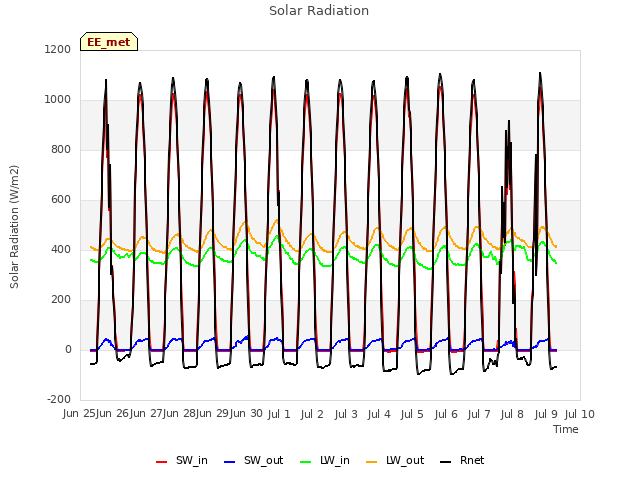The image size is (640, 480).
Task: Click the Jul 7 x-axis tick label
Action: click(x=479, y=414)
